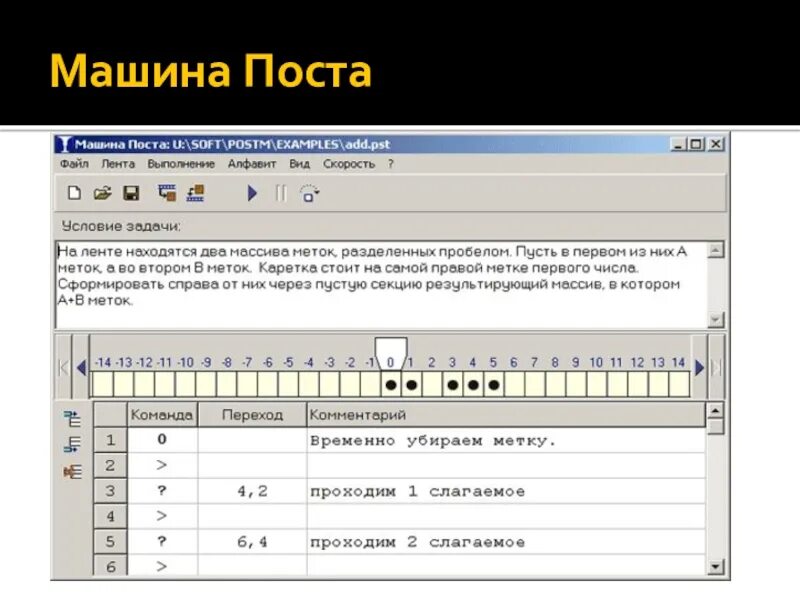Viewport: 800px width, 600px height.
Task: Select row number 1 header
Action: tap(110, 440)
